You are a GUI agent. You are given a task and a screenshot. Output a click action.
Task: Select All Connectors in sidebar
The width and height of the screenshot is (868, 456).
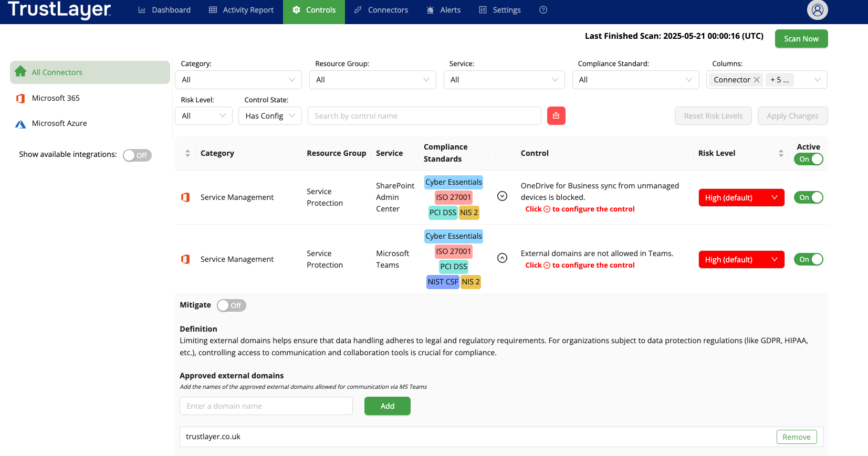point(90,72)
